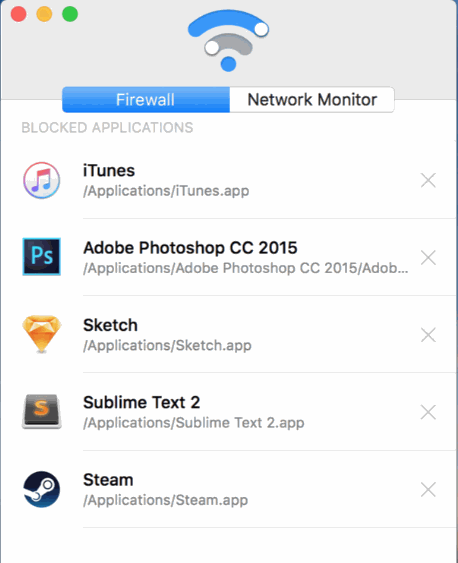The image size is (458, 563).
Task: Click the Sketch diamond icon
Action: point(42,334)
